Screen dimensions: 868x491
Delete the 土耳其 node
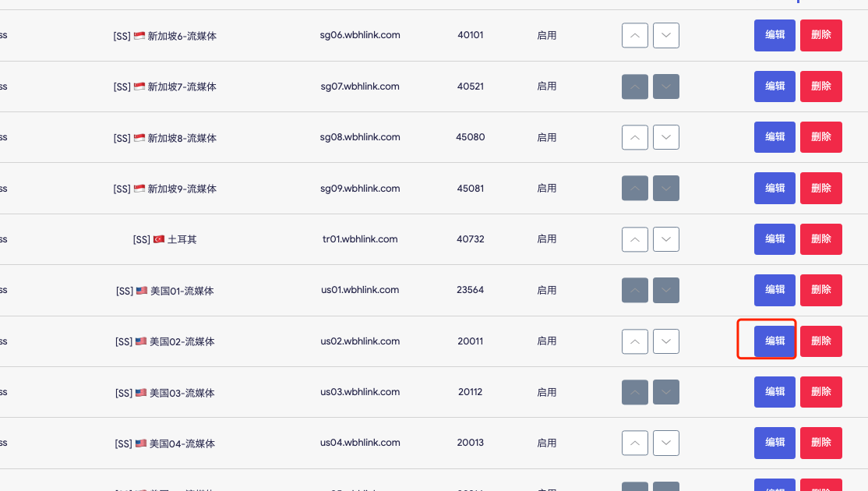coord(820,239)
